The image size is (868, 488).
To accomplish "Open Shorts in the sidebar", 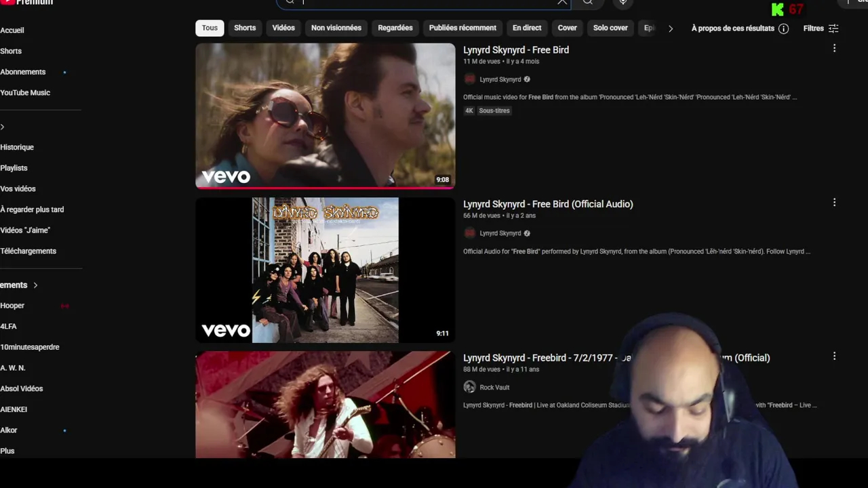I will coord(11,51).
